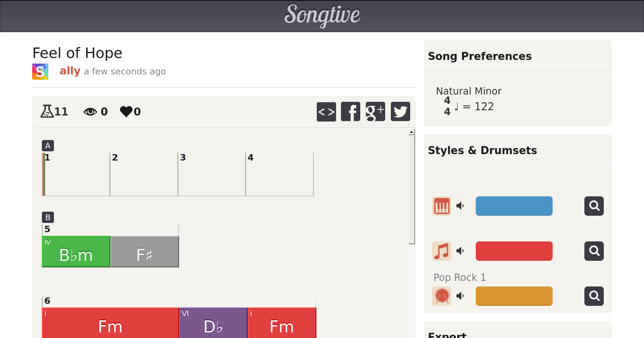644x338 pixels.
Task: Click the remix flask icon
Action: 47,111
